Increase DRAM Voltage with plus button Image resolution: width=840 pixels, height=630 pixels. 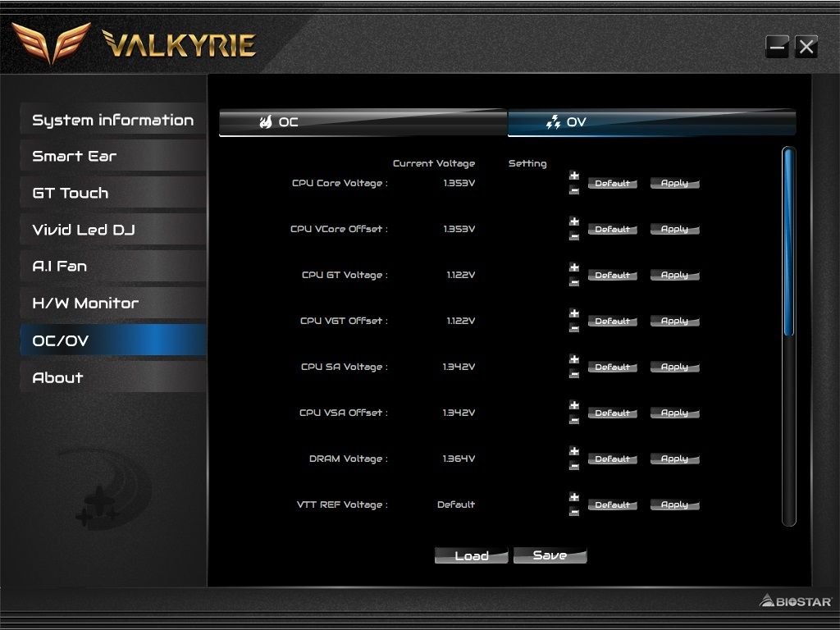pos(573,452)
